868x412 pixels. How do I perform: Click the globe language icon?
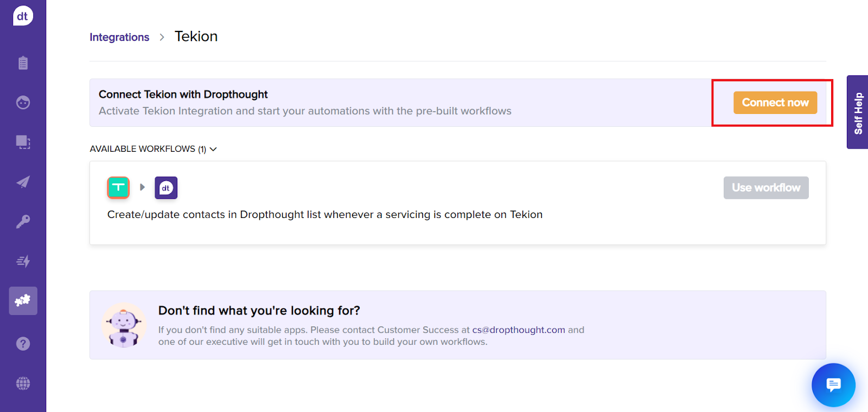[x=23, y=384]
